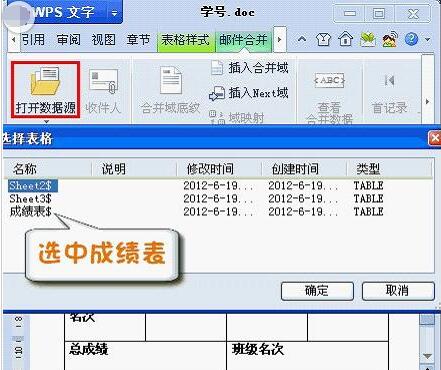The width and height of the screenshot is (441, 370).
Task: Go to First Record (首记录)
Action: (389, 94)
